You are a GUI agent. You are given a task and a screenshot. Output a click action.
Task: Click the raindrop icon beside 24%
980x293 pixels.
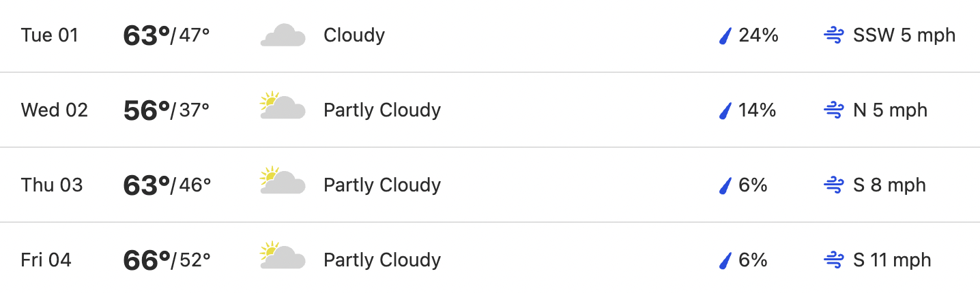(725, 35)
